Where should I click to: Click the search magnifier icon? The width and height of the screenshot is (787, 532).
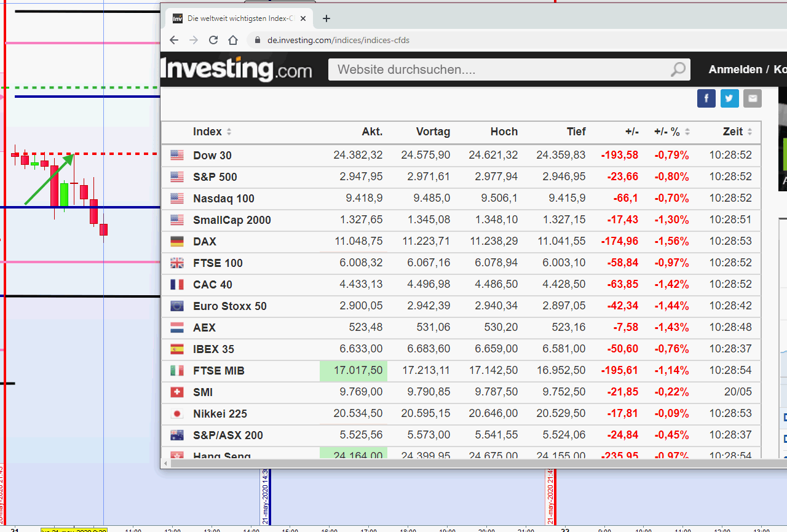678,69
